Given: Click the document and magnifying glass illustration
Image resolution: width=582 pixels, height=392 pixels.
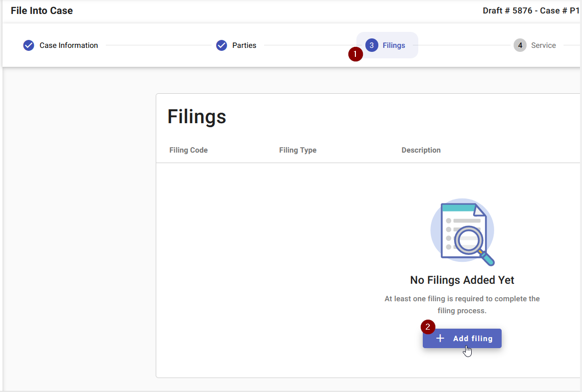Looking at the screenshot, I should [462, 232].
